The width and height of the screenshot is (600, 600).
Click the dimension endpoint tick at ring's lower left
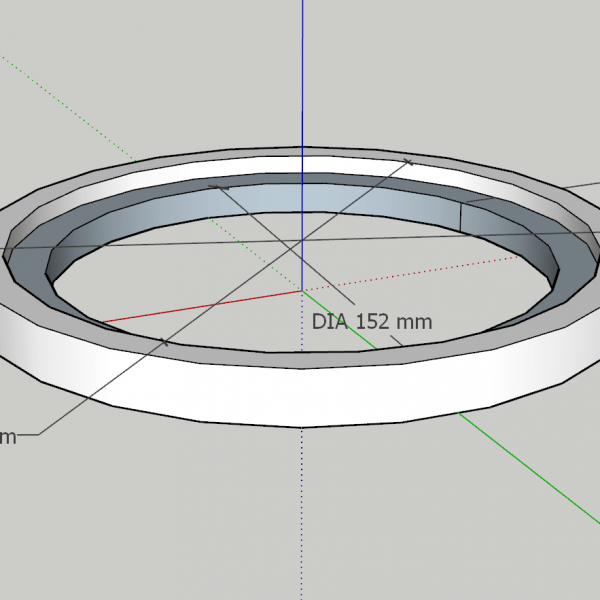tap(165, 342)
